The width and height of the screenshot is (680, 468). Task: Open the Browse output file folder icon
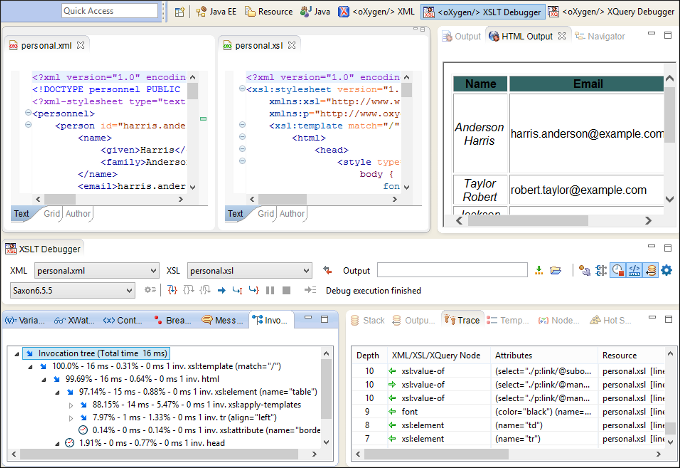[x=556, y=270]
